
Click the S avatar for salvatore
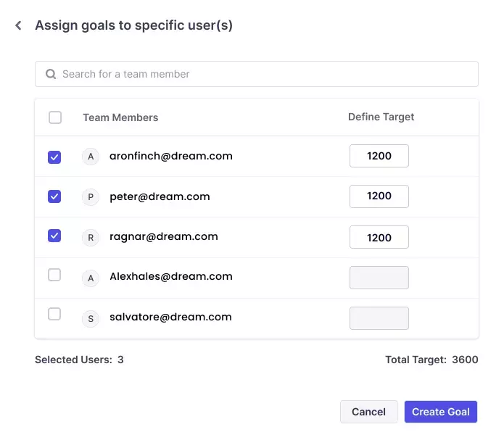91,319
